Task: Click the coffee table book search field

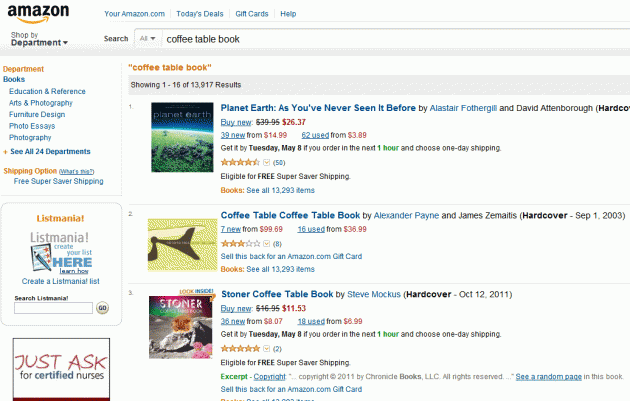Action: point(396,39)
